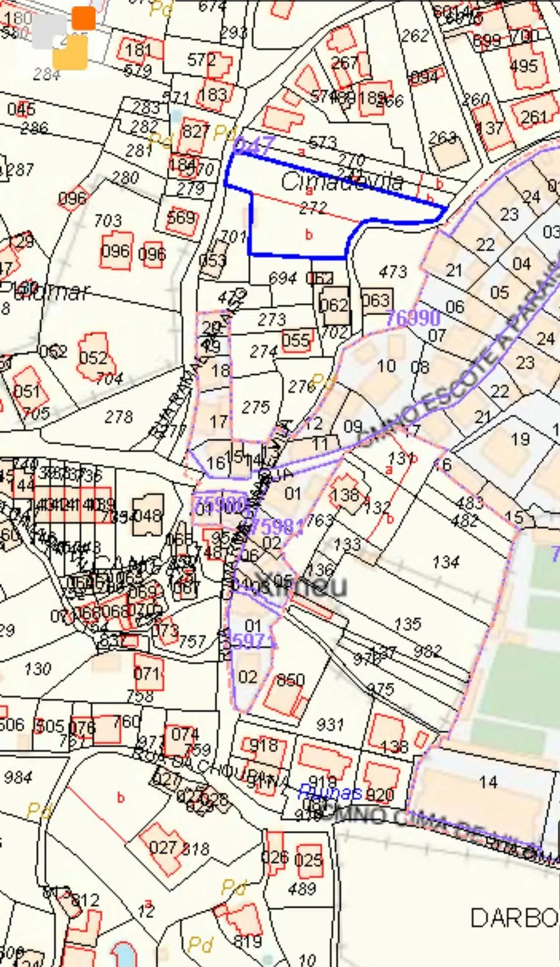
Task: Select the large building numbered 14
Action: coord(488,782)
